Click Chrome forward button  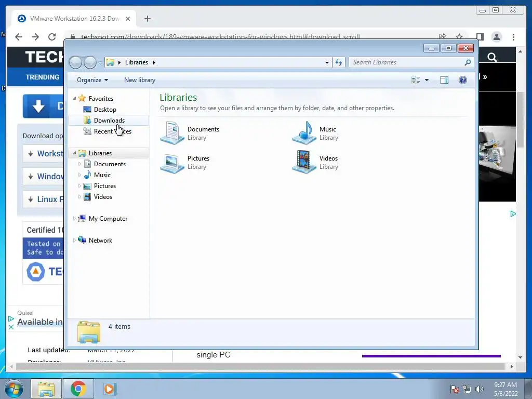(35, 37)
